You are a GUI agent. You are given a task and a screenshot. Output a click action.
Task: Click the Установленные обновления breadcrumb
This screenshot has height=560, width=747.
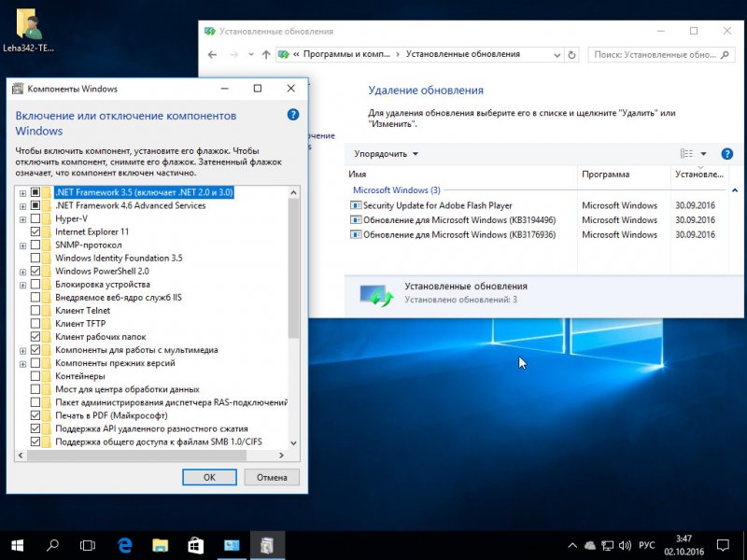tap(462, 54)
